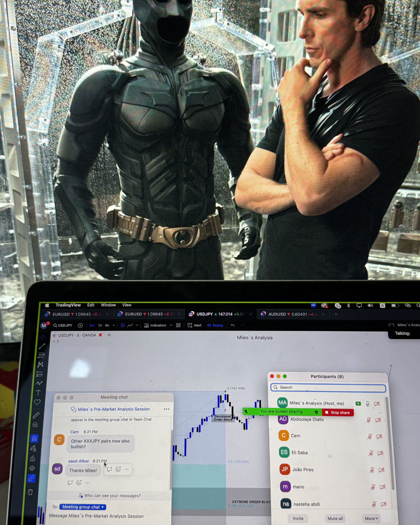This screenshot has width=420, height=525.
Task: Click Who can see your messages
Action: (110, 495)
